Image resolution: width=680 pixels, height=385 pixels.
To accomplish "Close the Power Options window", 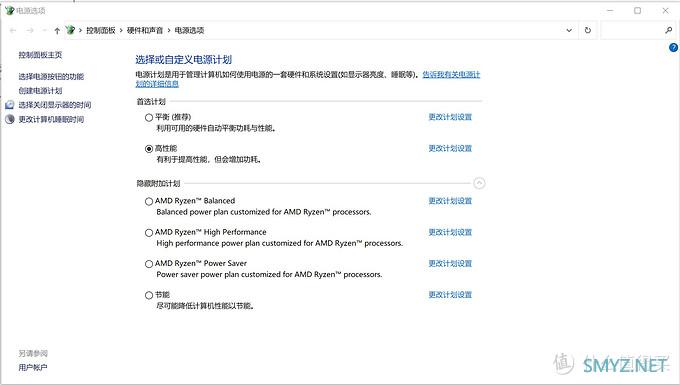I will [x=665, y=10].
